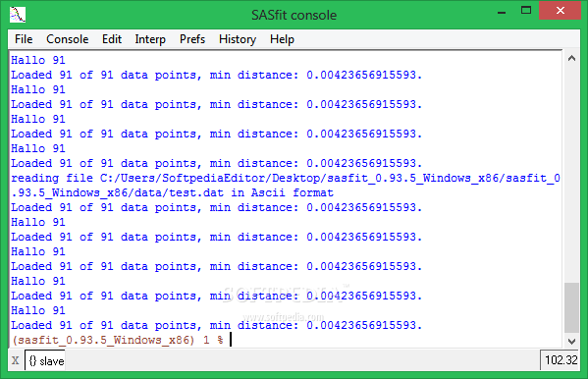Screen dimensions: 588x379
Task: Click the SASfit console title text
Action: tap(294, 15)
